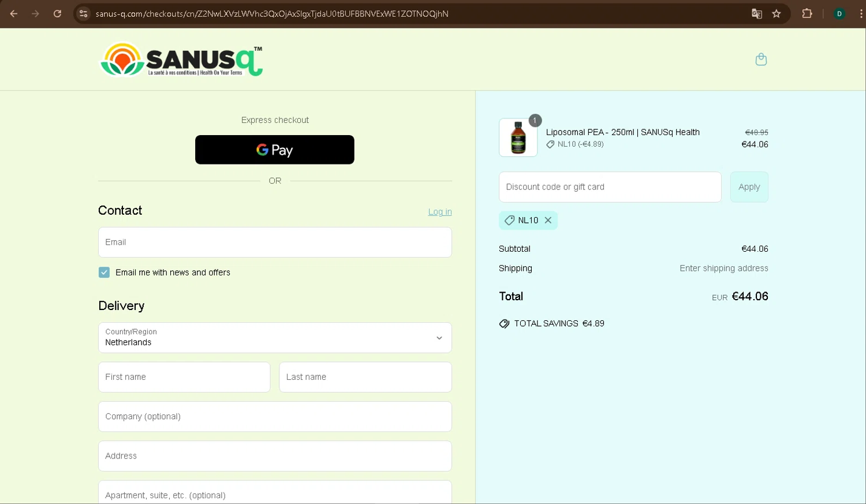Image resolution: width=866 pixels, height=504 pixels.
Task: Uncheck Email me with news and offers
Action: point(104,272)
